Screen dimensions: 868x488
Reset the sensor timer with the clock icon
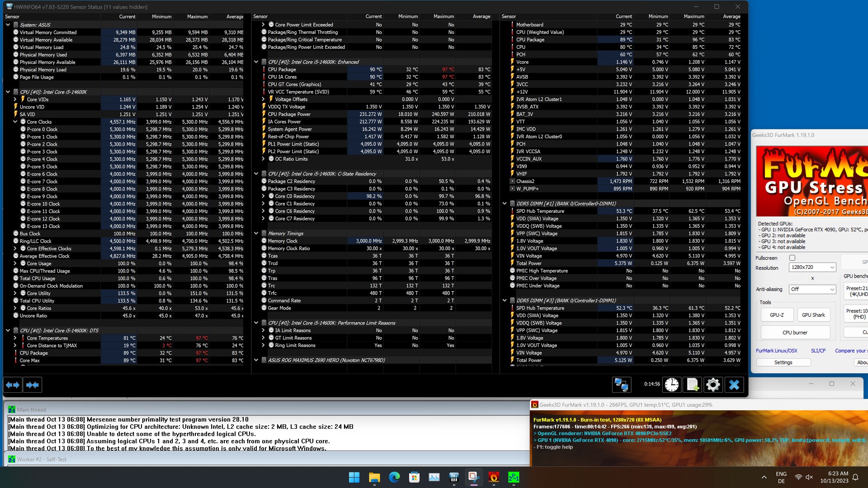pos(672,385)
